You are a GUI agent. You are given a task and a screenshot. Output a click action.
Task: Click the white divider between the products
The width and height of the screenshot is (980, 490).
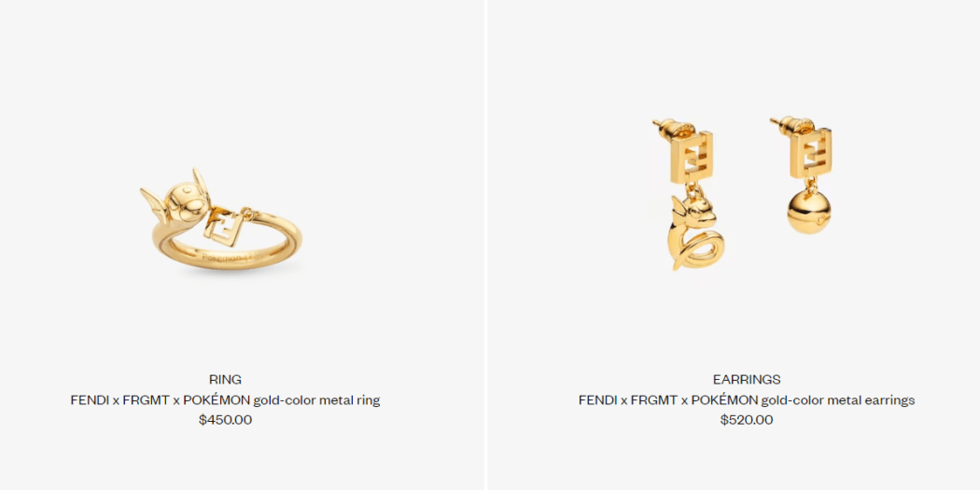(x=485, y=245)
